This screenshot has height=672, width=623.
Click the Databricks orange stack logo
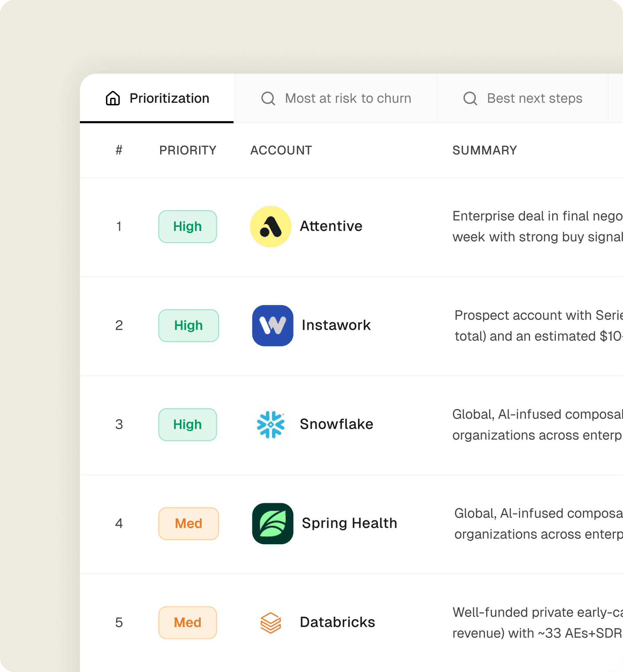point(271,623)
